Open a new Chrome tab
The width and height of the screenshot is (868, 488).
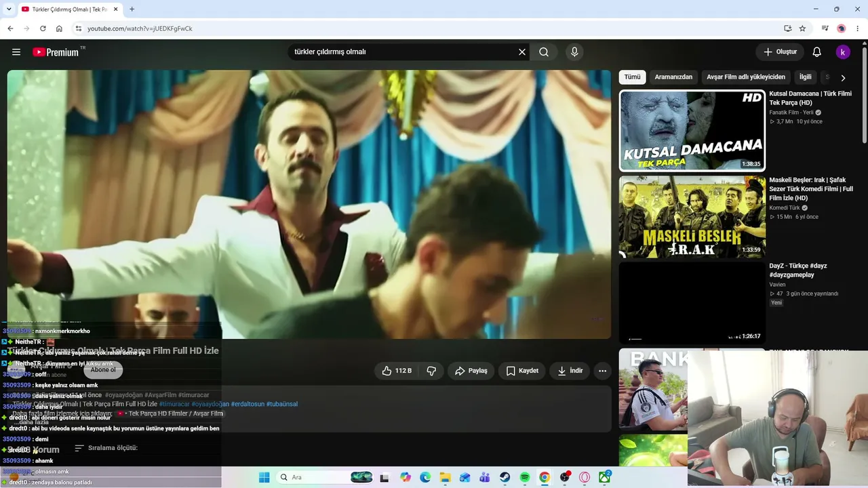132,9
